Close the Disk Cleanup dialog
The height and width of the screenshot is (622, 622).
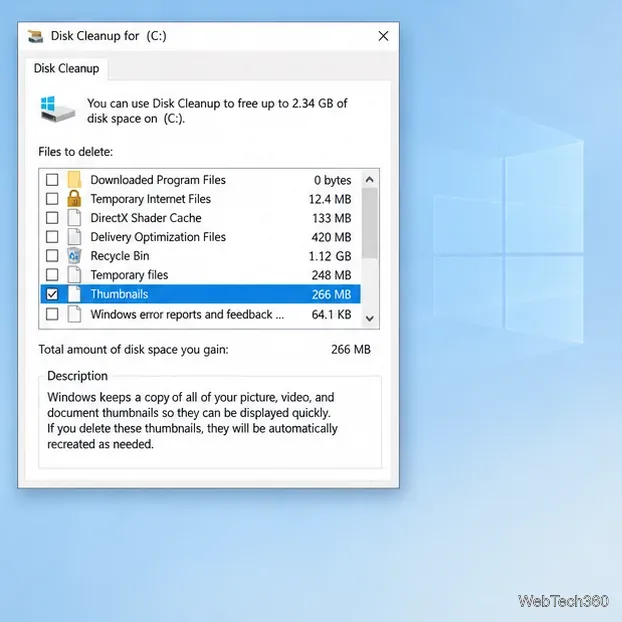383,36
